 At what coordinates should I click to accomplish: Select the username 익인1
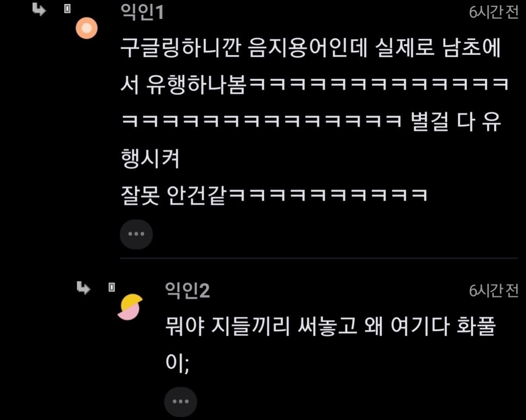[142, 12]
